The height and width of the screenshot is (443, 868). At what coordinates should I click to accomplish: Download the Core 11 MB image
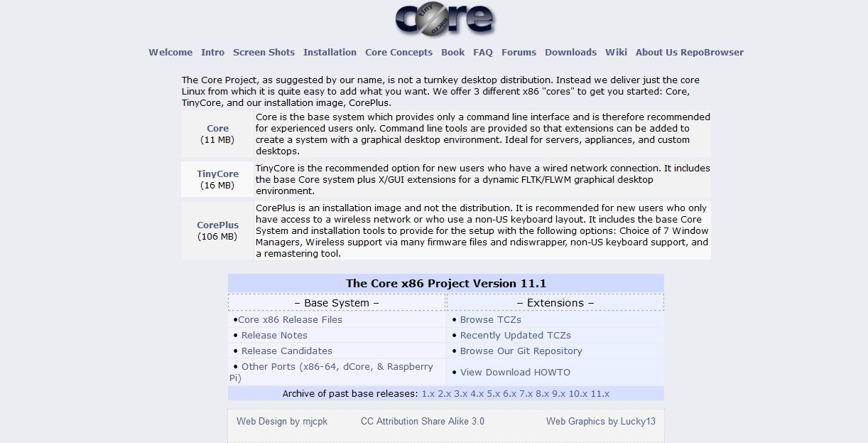tap(217, 129)
